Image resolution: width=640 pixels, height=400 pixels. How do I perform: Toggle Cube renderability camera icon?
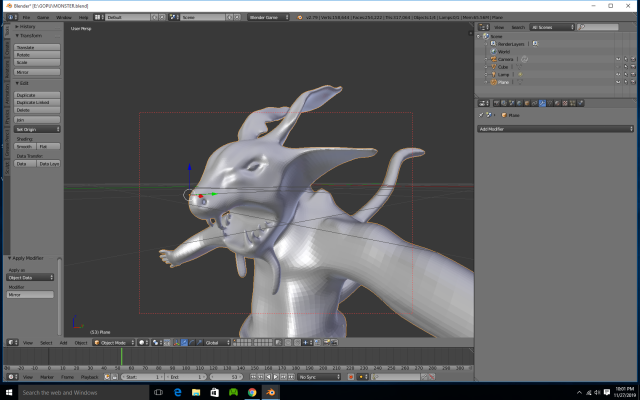(x=633, y=67)
